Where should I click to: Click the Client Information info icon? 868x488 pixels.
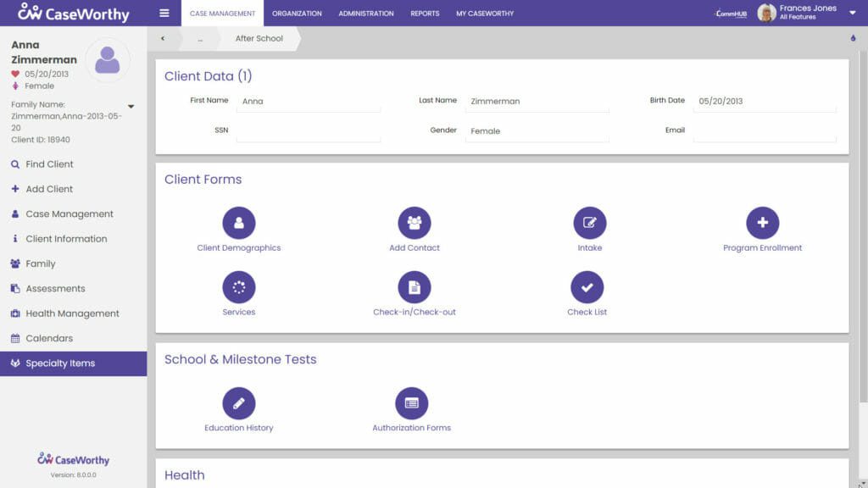pos(15,238)
